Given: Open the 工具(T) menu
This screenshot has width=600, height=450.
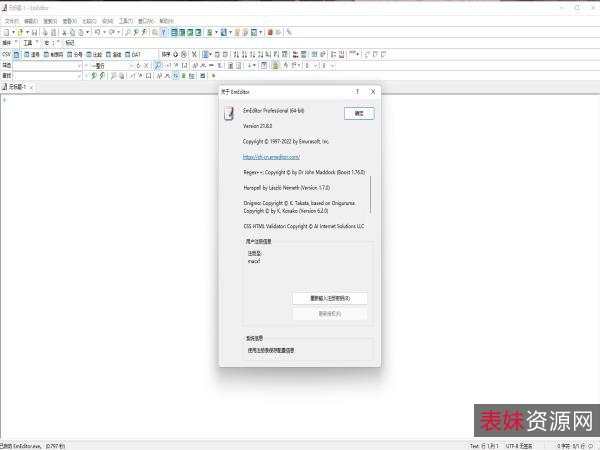Looking at the screenshot, I should click(x=126, y=21).
